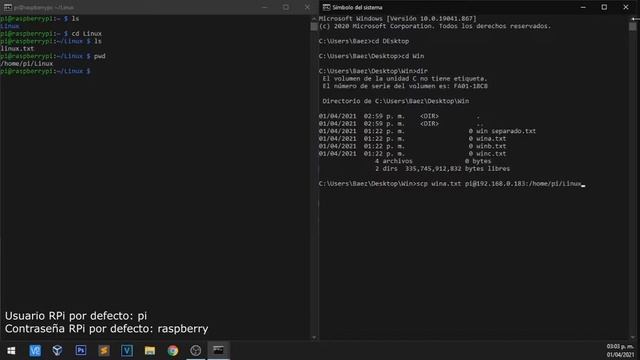Close the raspberrypi terminal window
The width and height of the screenshot is (640, 360).
click(307, 7)
